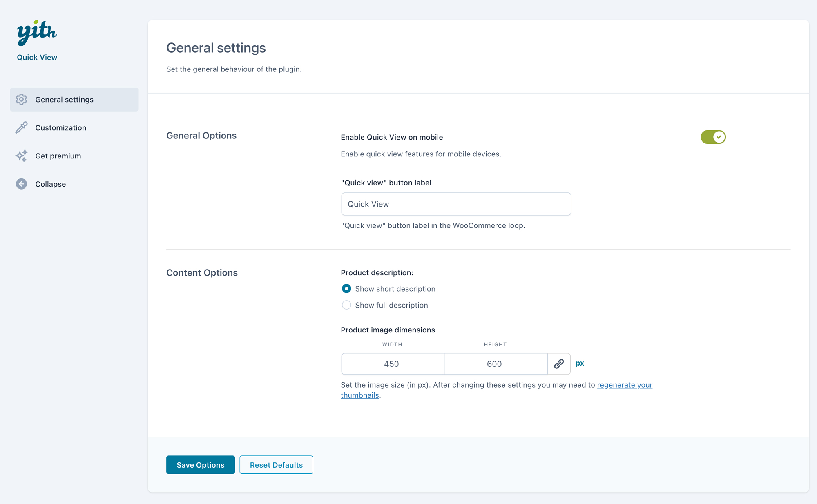Select Show short description radio

[x=346, y=289]
